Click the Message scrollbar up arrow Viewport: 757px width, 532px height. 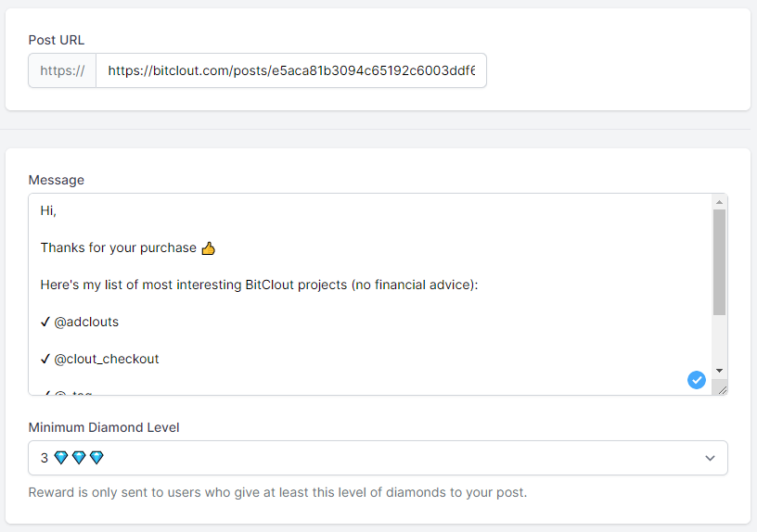point(719,201)
